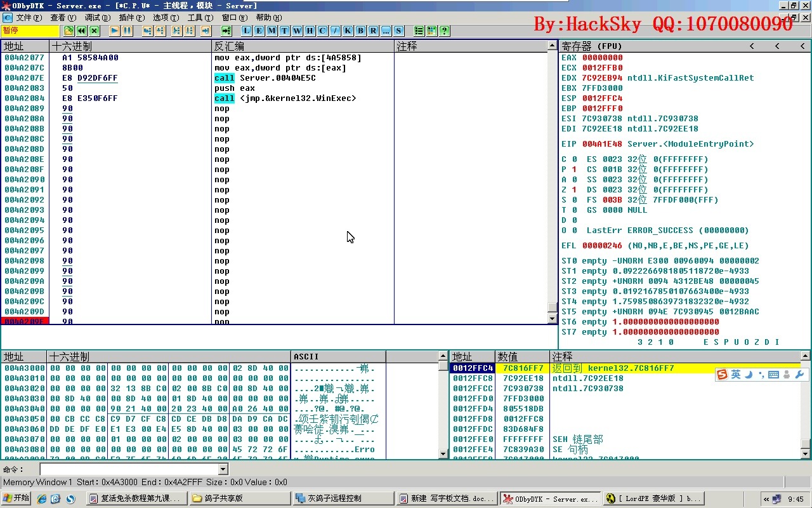Click the 十六进制 header in disassembly pane
The width and height of the screenshot is (812, 508).
[x=130, y=46]
